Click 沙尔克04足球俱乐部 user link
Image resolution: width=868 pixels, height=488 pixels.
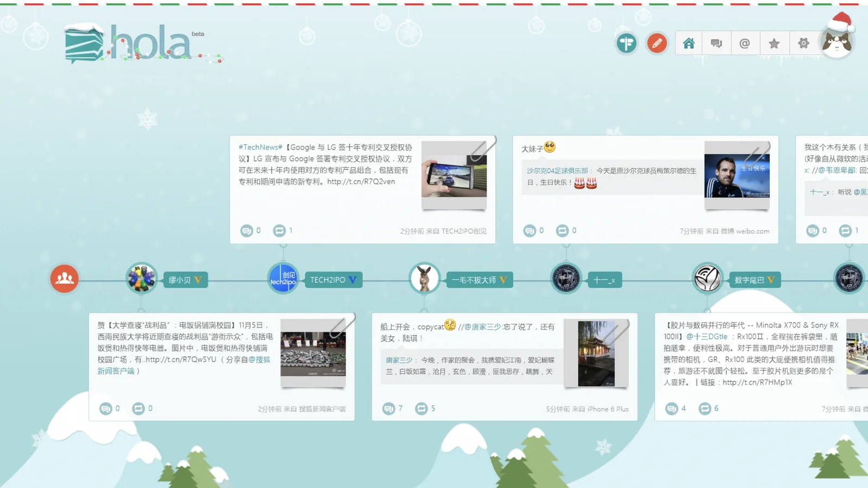click(x=557, y=171)
